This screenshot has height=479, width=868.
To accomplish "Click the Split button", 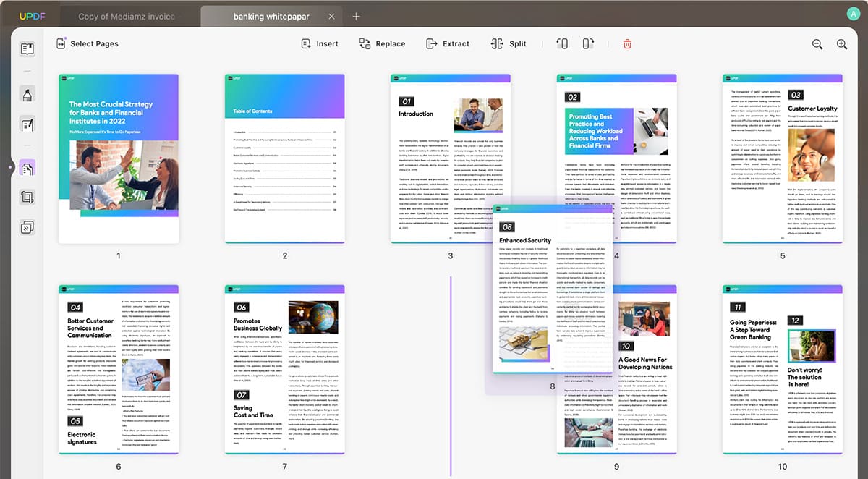I will (x=509, y=43).
